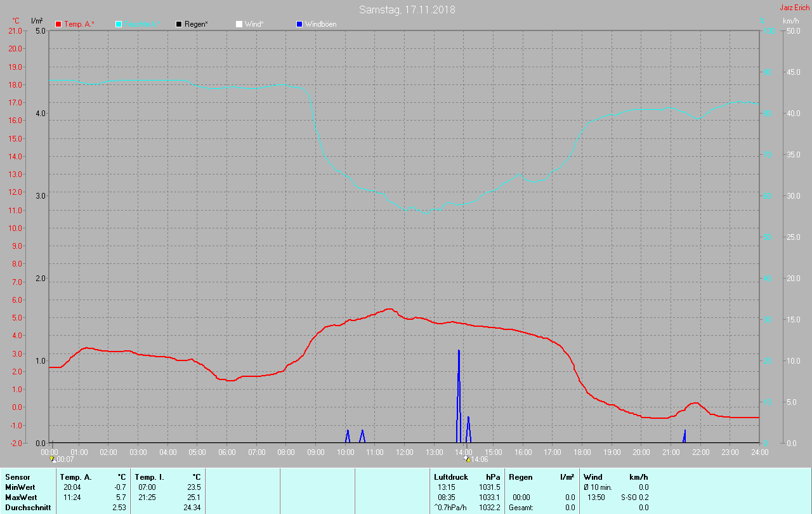Select the 'Feuchte A.*' legend label
Viewport: 812px width, 514px height.
point(141,24)
